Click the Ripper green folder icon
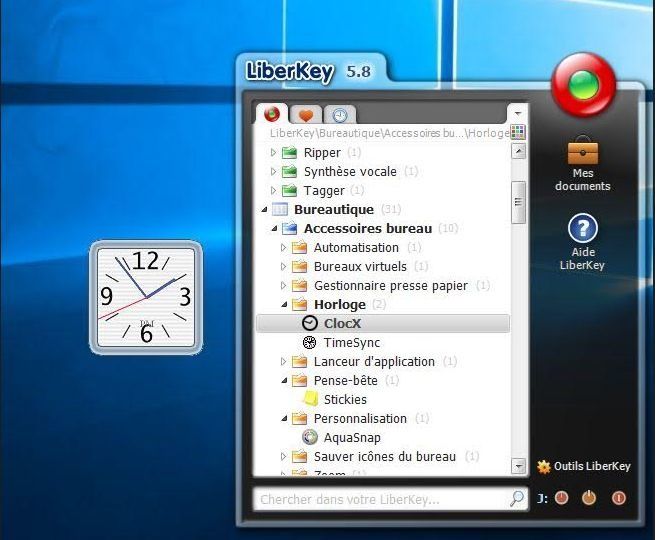 click(x=289, y=152)
